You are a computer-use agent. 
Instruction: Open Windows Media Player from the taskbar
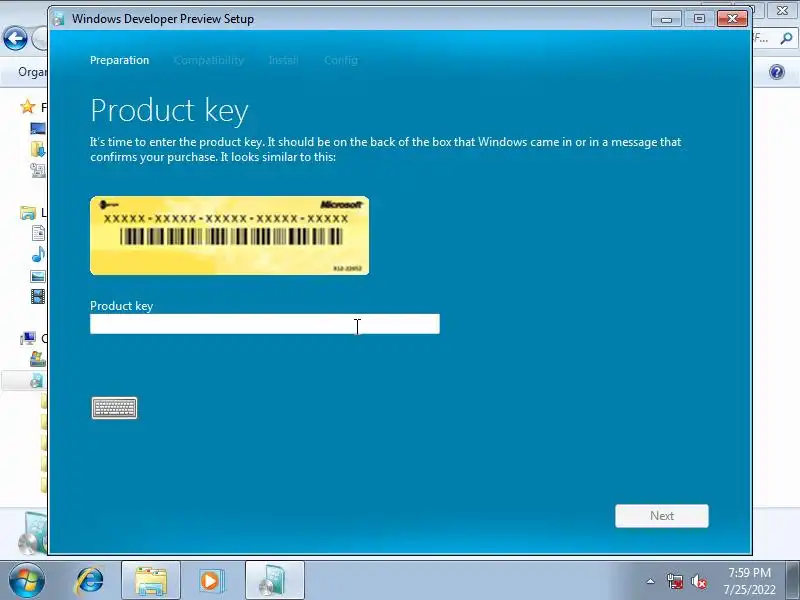pyautogui.click(x=211, y=581)
